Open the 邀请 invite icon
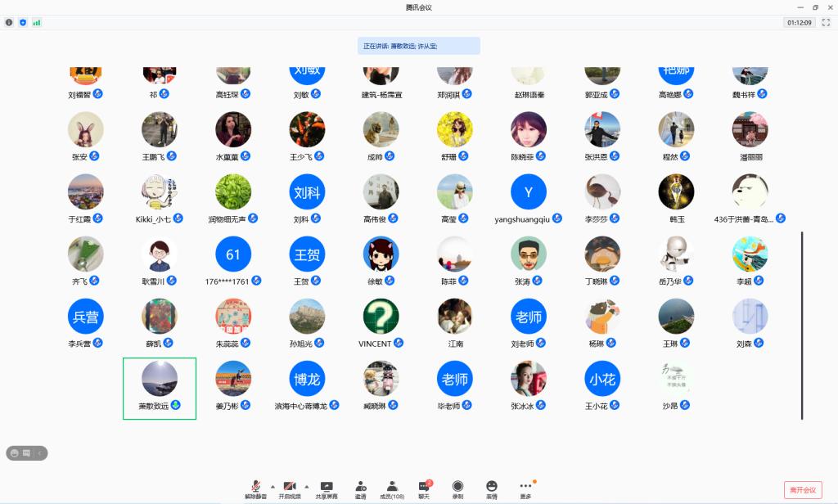This screenshot has width=838, height=504. tap(360, 489)
